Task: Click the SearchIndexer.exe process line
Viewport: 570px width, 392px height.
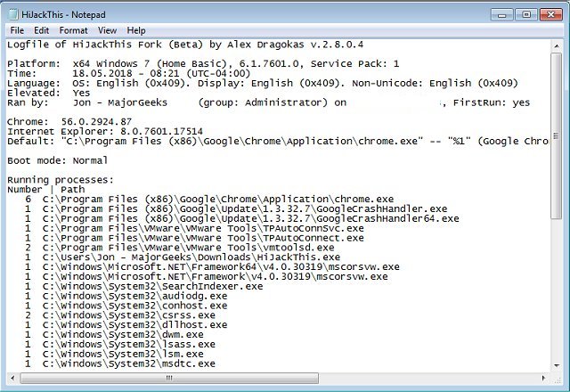Action: (x=144, y=286)
